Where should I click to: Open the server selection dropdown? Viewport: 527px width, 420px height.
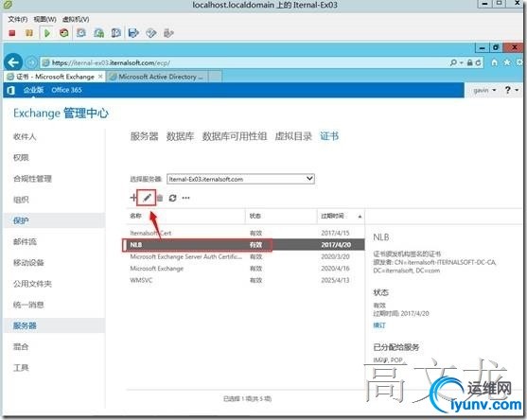(240, 179)
